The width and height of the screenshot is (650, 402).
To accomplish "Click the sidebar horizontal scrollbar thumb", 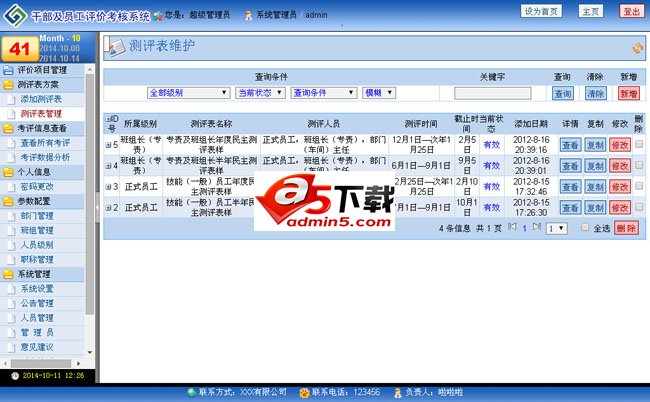I will (x=41, y=363).
